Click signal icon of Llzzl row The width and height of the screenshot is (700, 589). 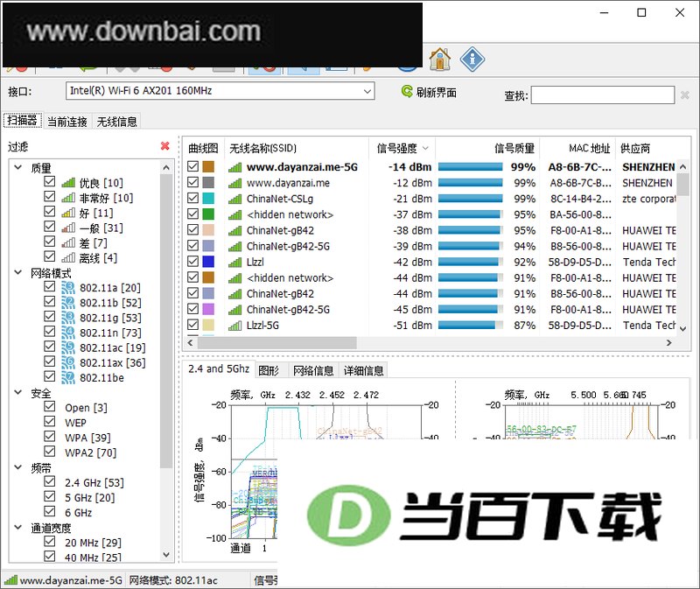234,263
